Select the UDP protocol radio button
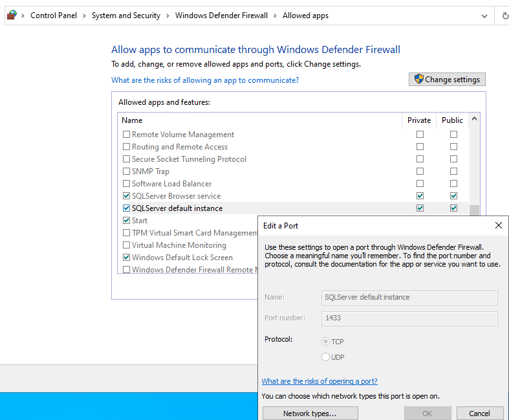The width and height of the screenshot is (509, 420). click(x=325, y=357)
